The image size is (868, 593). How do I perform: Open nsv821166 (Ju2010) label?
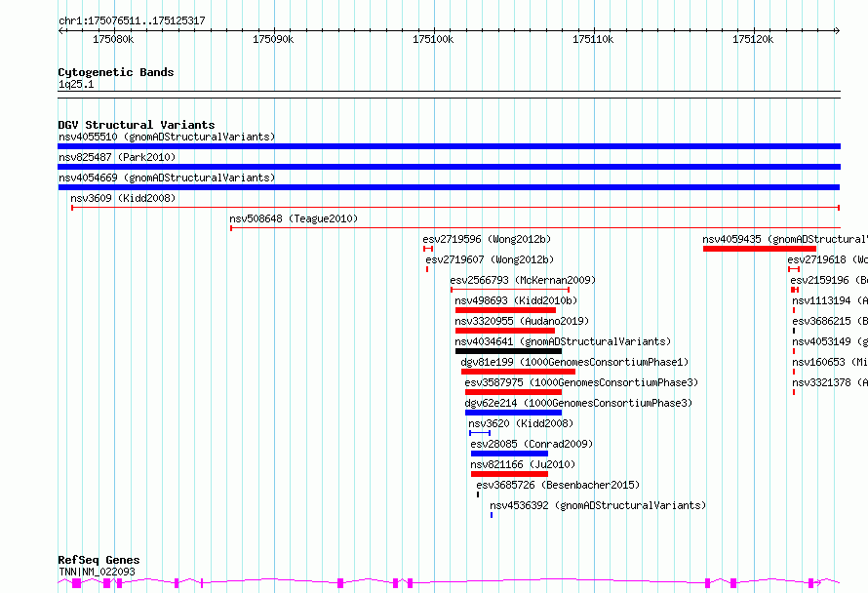tap(523, 464)
